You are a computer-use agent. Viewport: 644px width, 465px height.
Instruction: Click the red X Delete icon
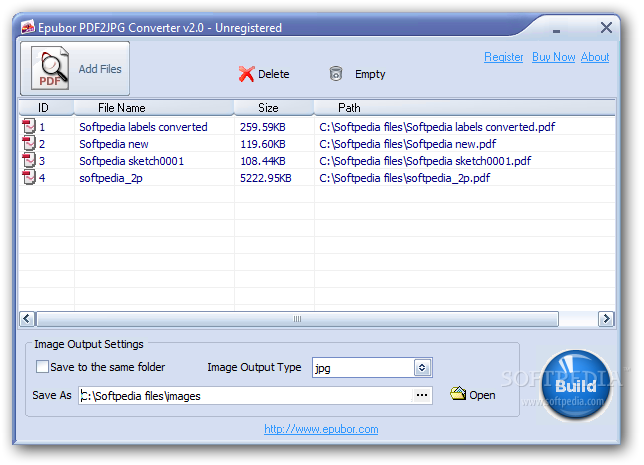click(246, 74)
